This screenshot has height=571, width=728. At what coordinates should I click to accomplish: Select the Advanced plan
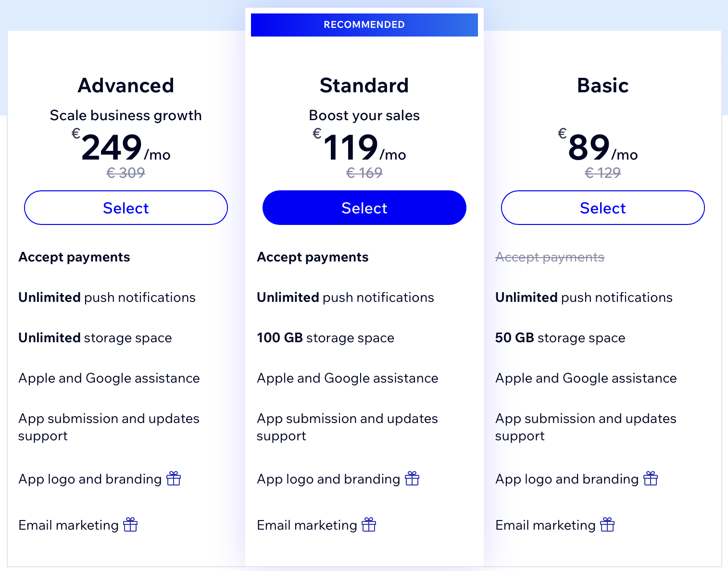coord(126,208)
